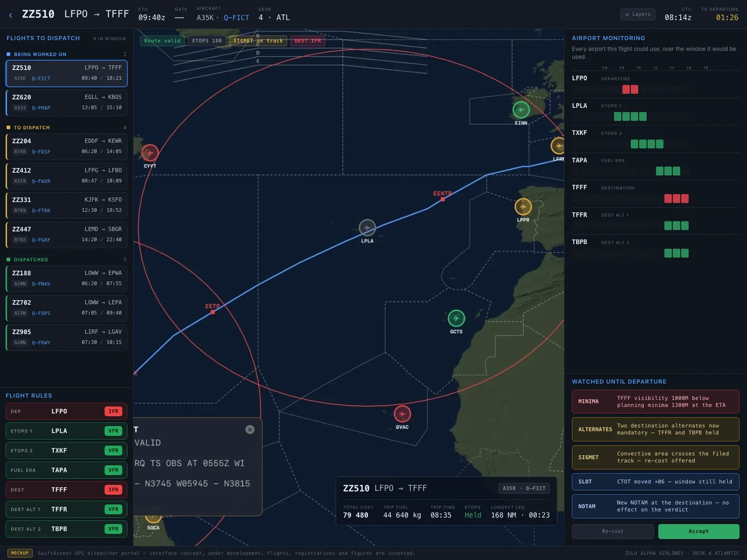The width and height of the screenshot is (747, 560).
Task: Close the SIGMET text popup
Action: [x=250, y=429]
